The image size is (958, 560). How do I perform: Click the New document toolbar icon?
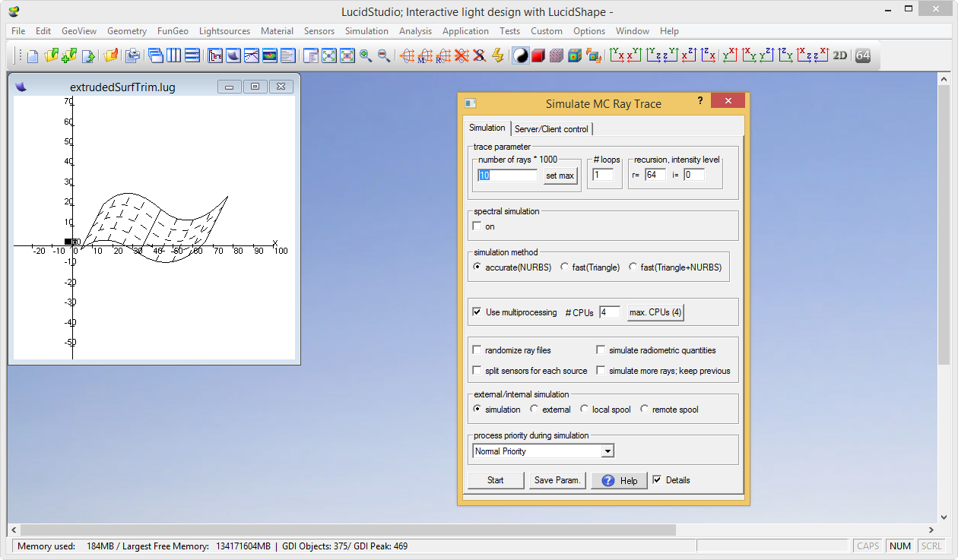click(33, 55)
